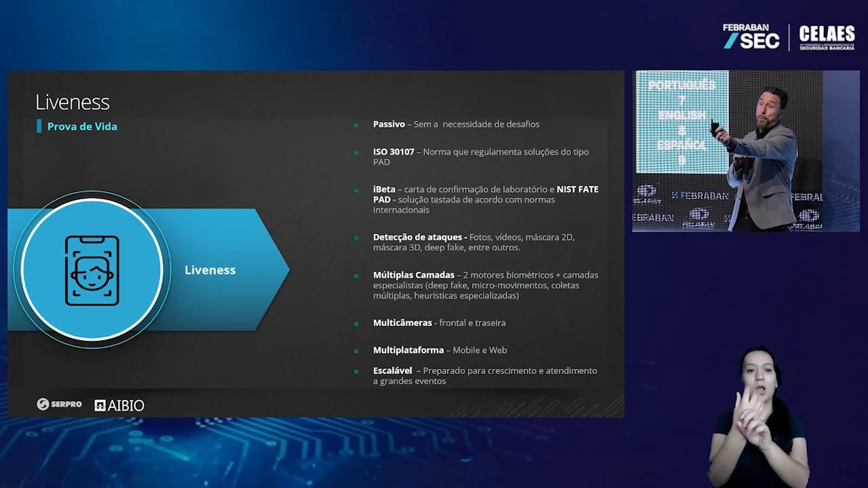Click the Liveness arrow banner label
The image size is (868, 488).
point(210,270)
